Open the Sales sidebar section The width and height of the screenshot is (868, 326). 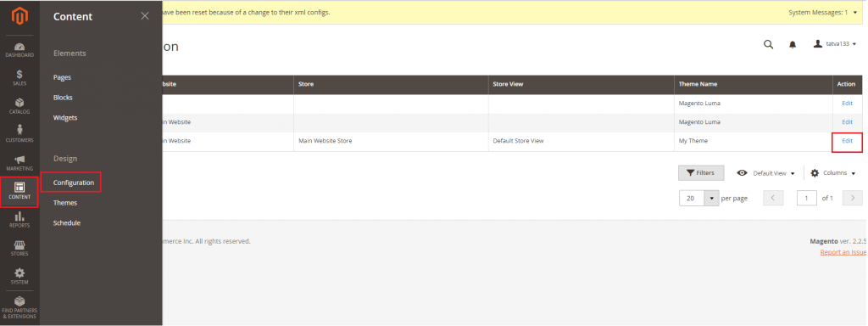[19, 78]
